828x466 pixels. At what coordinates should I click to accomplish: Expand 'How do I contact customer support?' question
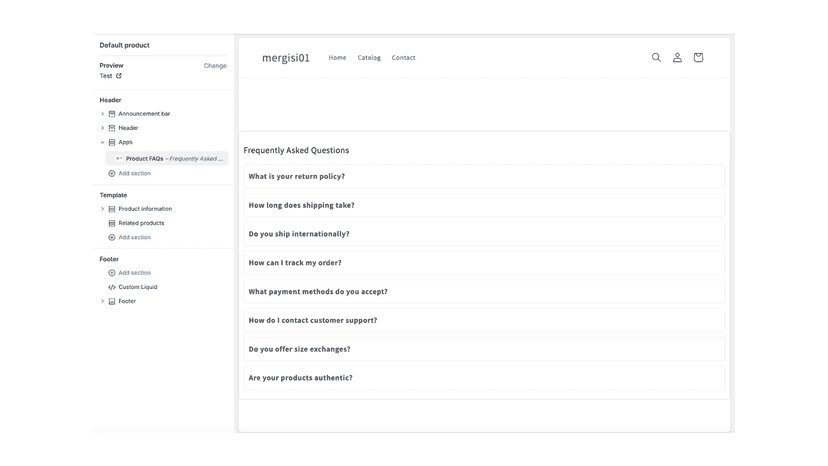pyautogui.click(x=484, y=321)
